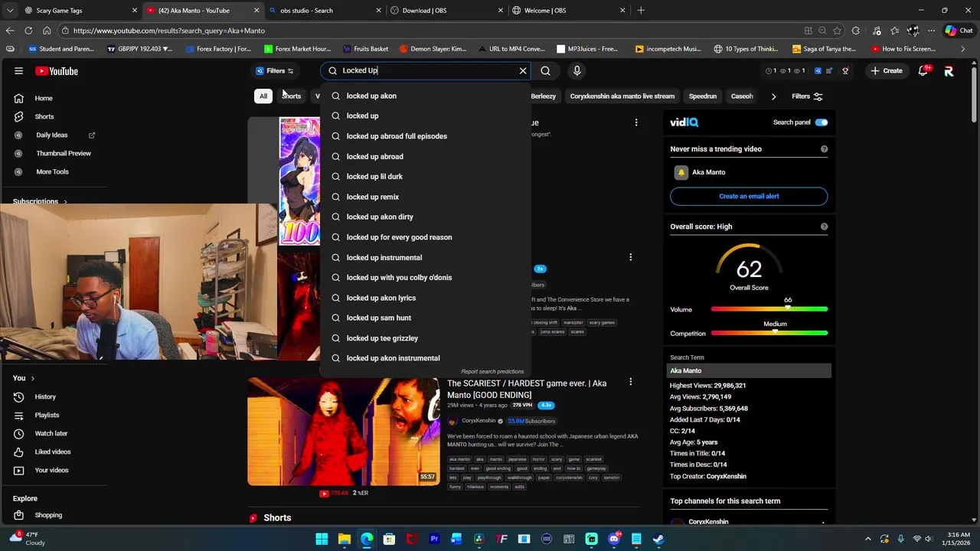Image resolution: width=980 pixels, height=551 pixels.
Task: Open Discord from the taskbar
Action: point(613,539)
